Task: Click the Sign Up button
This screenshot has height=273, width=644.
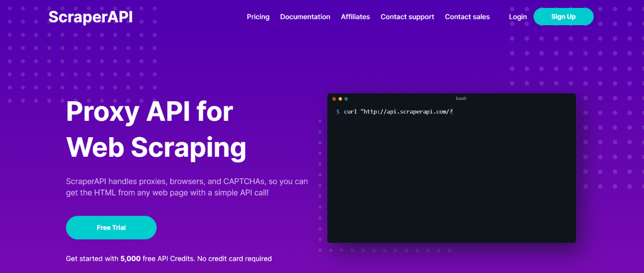Action: (563, 17)
